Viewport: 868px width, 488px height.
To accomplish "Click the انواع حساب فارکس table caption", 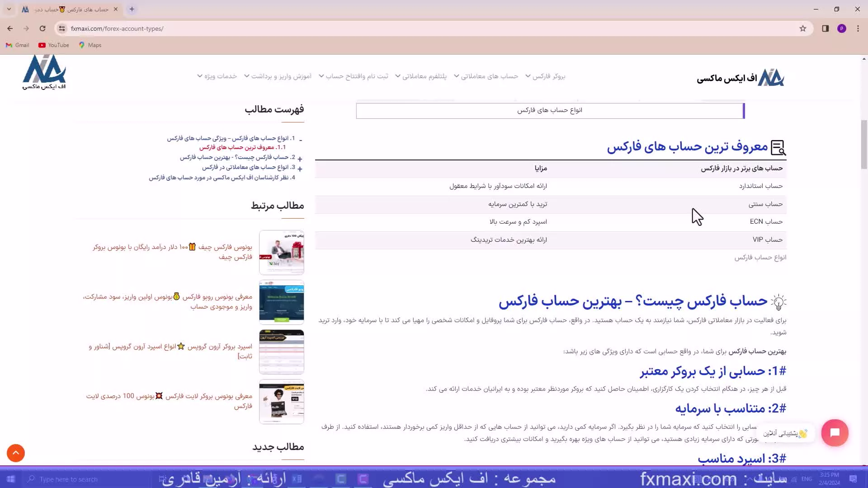I will 760,258.
